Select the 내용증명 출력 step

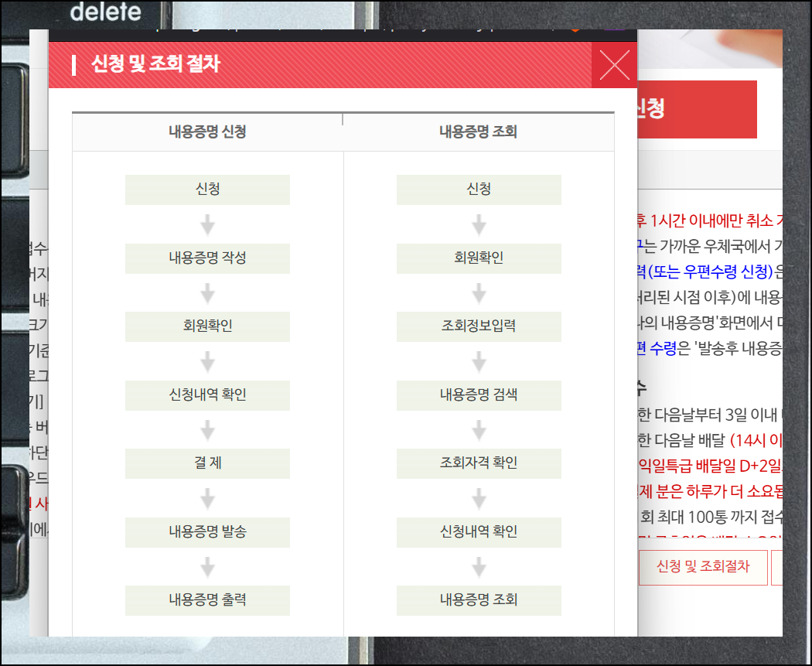(207, 600)
